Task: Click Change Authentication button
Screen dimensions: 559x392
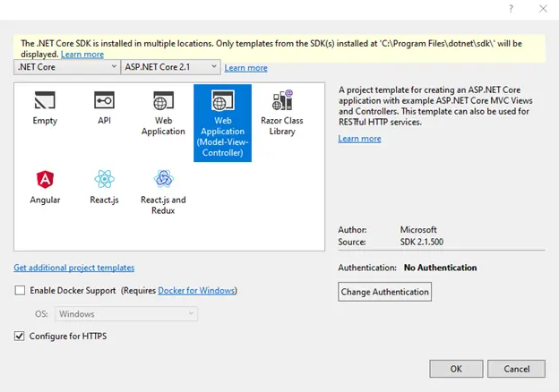Action: coord(384,292)
